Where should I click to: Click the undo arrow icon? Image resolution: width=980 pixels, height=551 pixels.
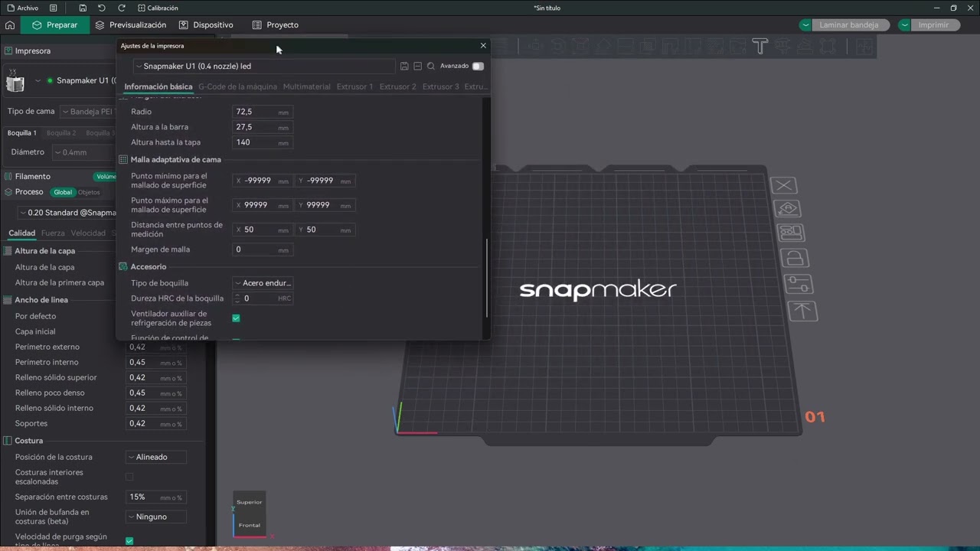tap(102, 8)
